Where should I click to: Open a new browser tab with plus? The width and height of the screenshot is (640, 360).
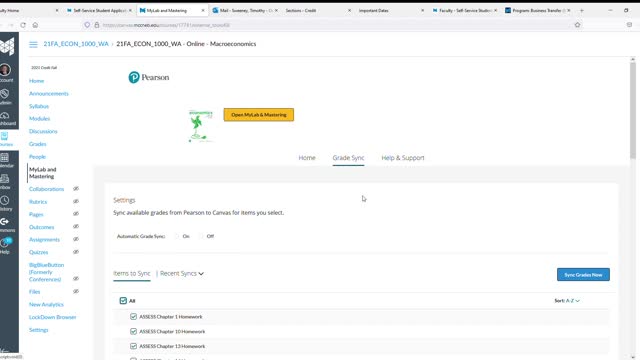(582, 10)
